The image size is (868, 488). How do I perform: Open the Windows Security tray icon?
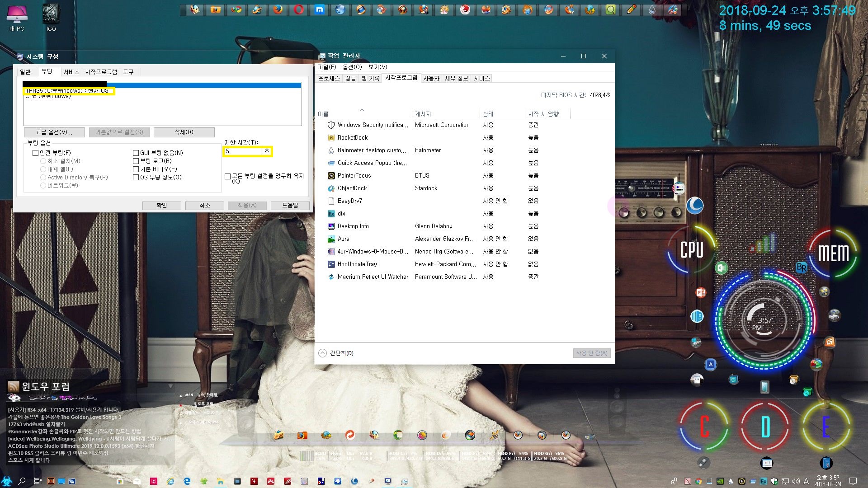click(774, 481)
